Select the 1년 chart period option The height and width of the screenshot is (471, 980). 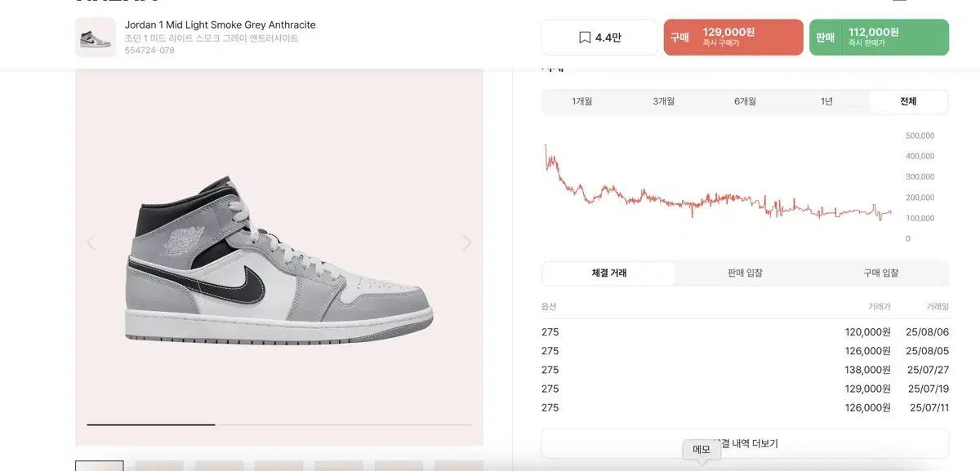point(826,101)
